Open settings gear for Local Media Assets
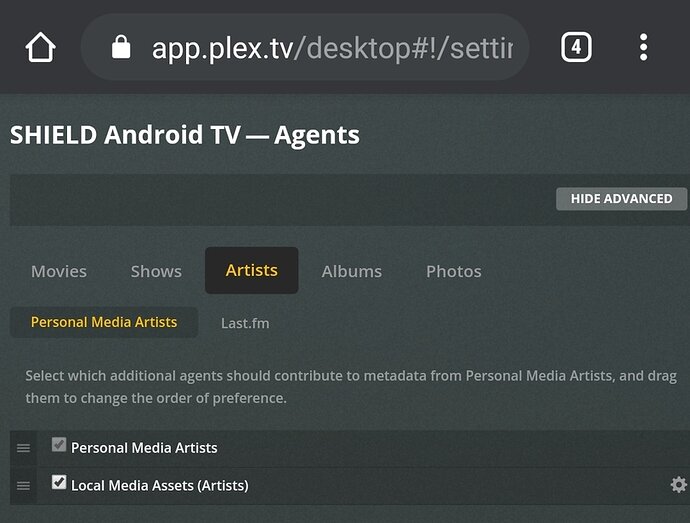690x523 pixels. pos(678,485)
